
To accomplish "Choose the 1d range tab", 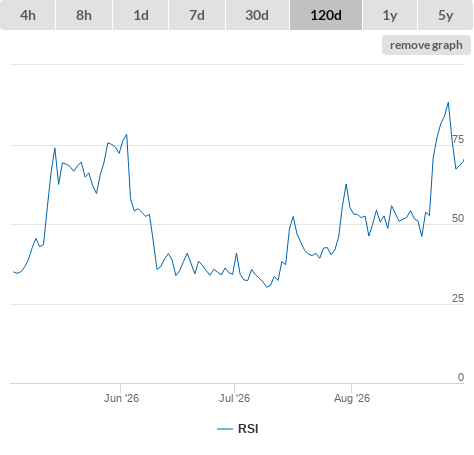I will pyautogui.click(x=141, y=15).
